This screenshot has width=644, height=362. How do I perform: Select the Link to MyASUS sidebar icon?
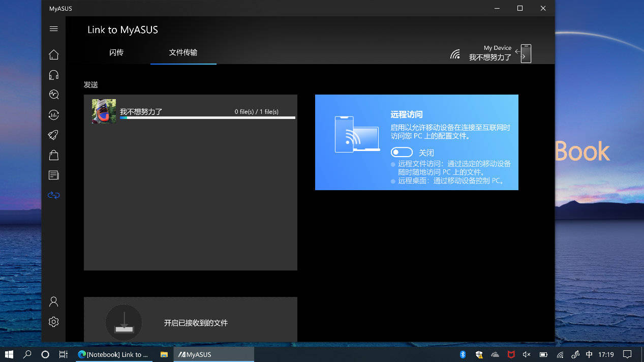coord(53,195)
